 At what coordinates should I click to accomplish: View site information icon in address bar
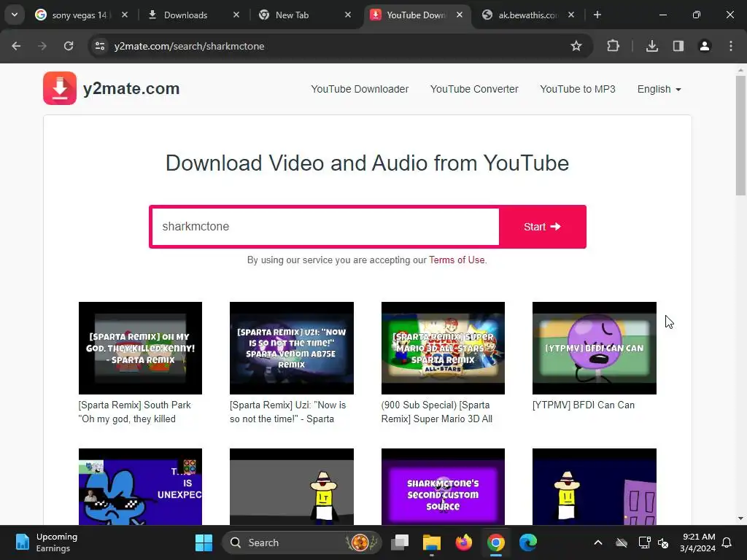coord(99,46)
